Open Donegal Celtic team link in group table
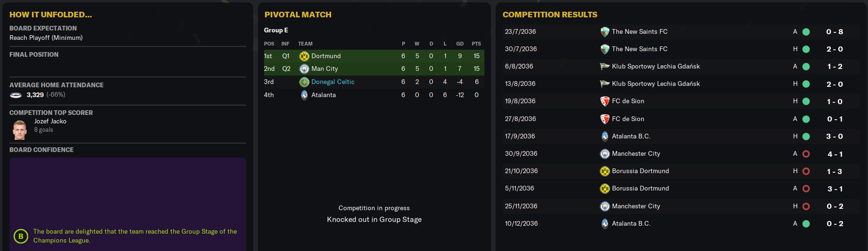 coord(333,82)
